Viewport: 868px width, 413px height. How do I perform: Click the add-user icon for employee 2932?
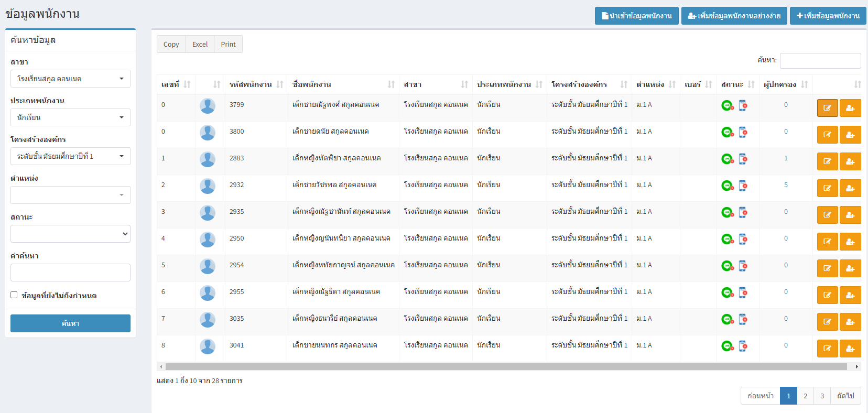coord(850,188)
